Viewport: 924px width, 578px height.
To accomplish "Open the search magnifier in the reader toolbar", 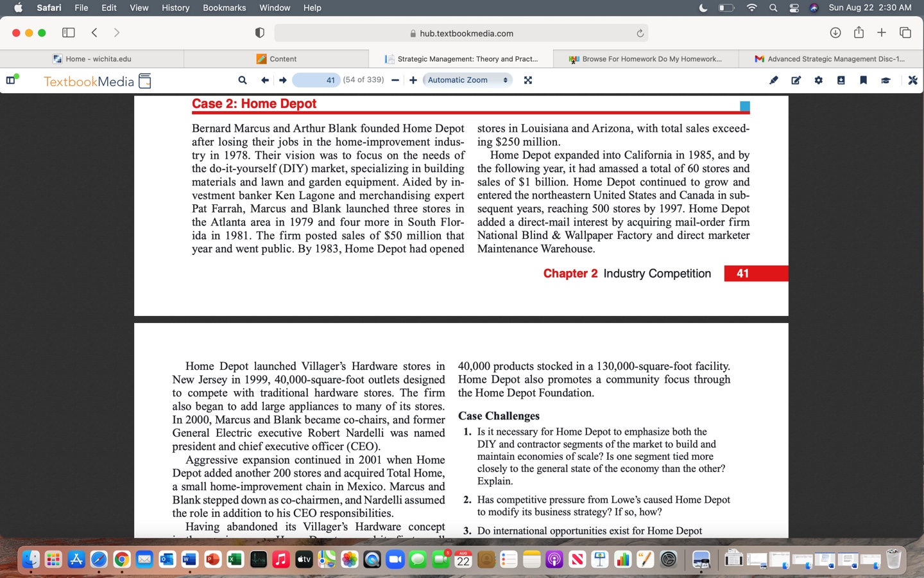I will pos(243,80).
